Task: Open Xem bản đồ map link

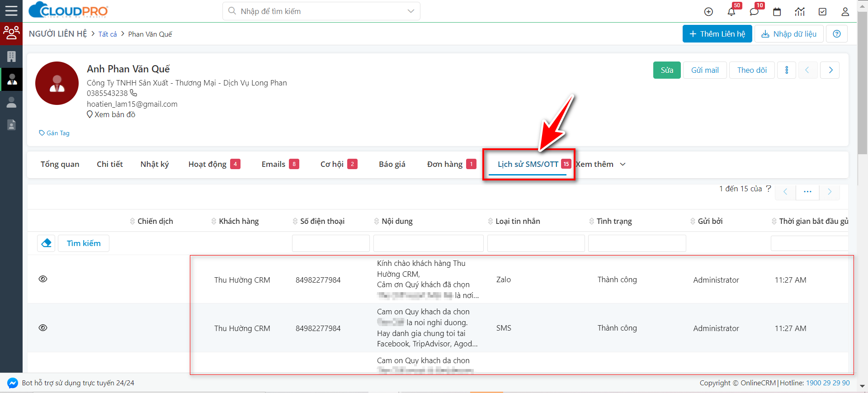Action: click(111, 114)
